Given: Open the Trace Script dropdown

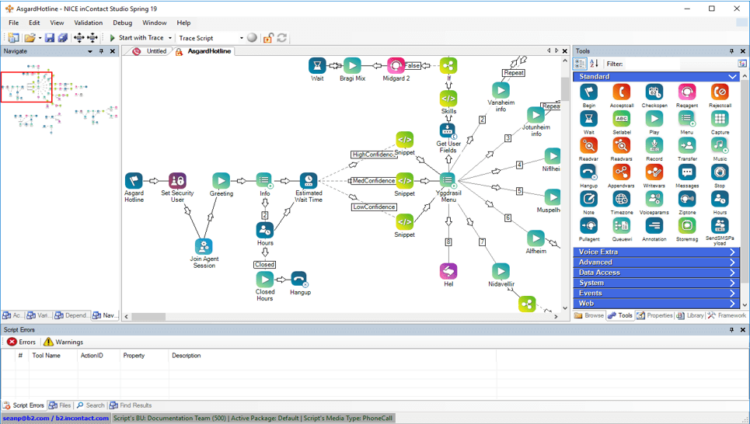Looking at the screenshot, I should (x=241, y=38).
